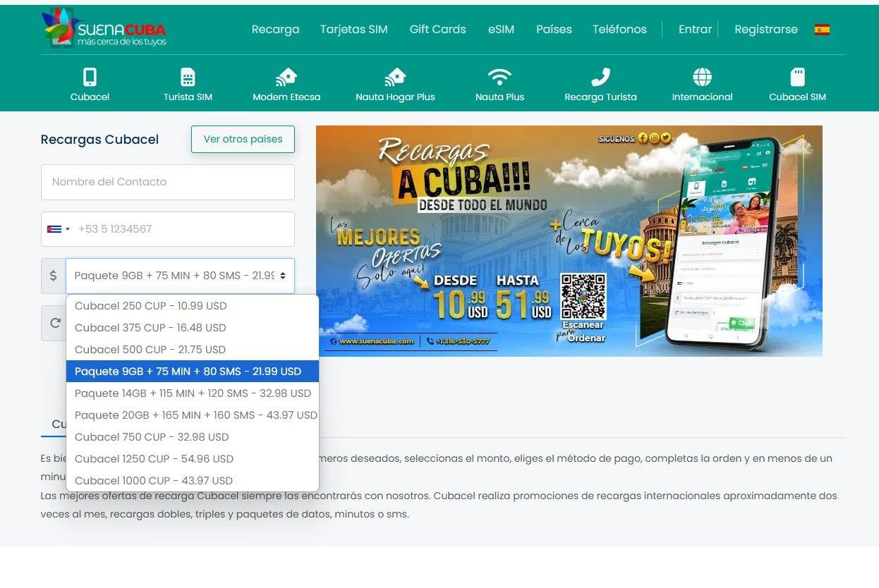The image size is (879, 588).
Task: Click the Ver otros países button
Action: click(243, 139)
